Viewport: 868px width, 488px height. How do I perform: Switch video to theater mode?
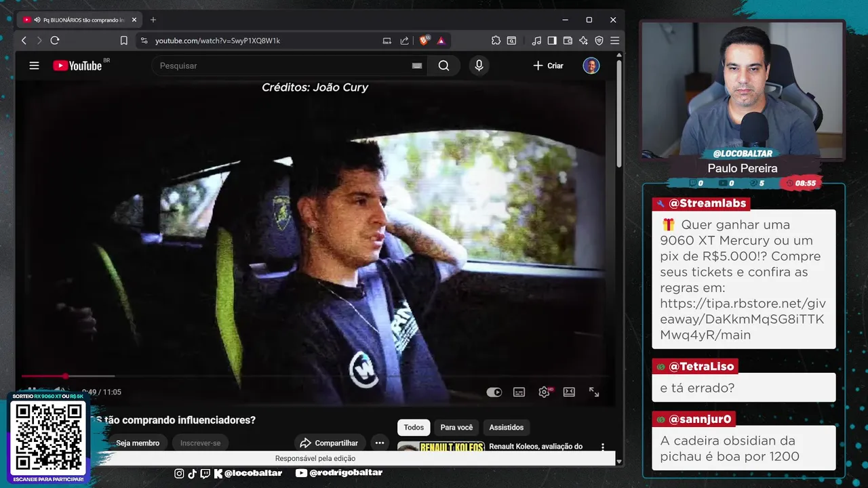569,392
